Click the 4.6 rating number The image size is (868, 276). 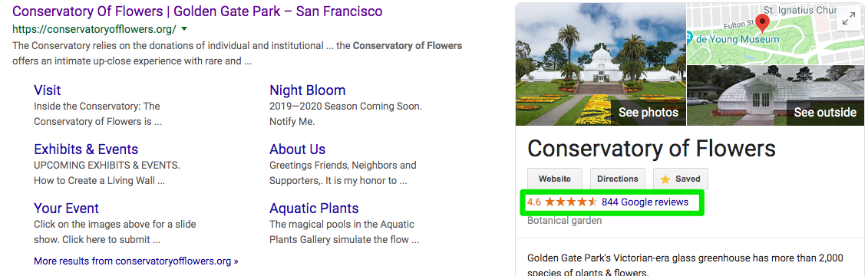point(534,202)
